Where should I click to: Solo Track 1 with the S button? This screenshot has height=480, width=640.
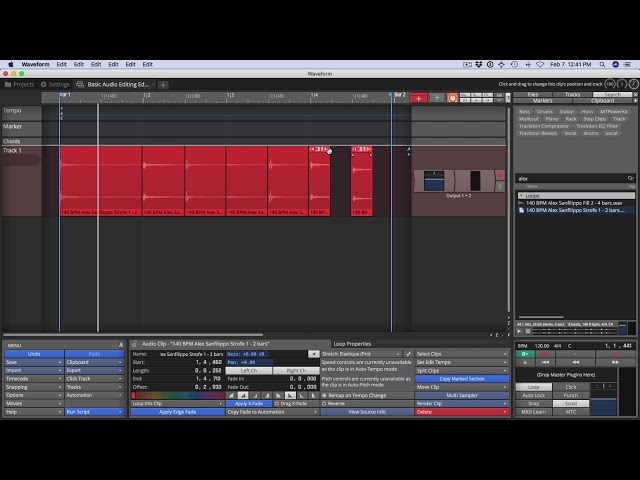[500, 187]
